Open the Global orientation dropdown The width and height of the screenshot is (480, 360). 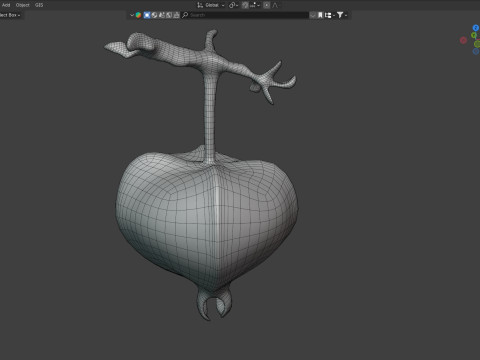(214, 5)
